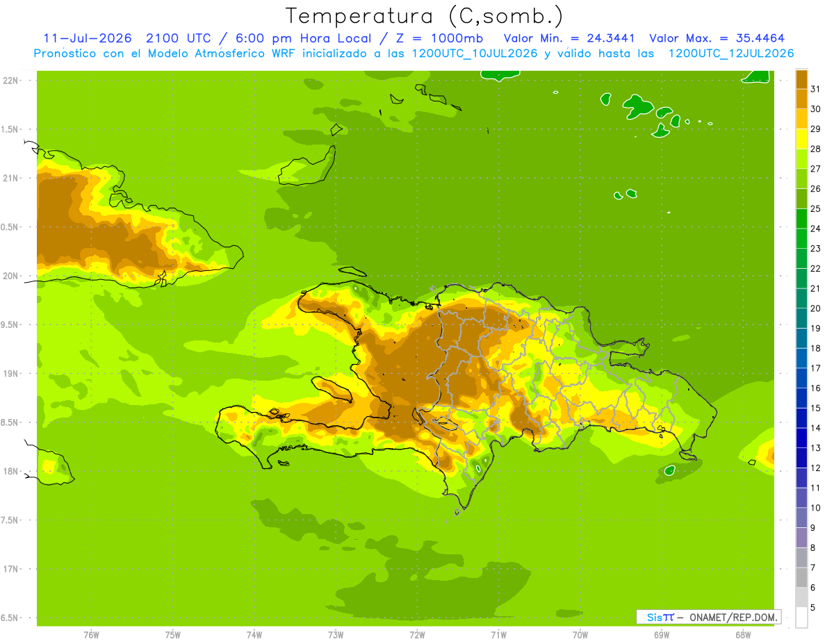The image size is (834, 644).
Task: Click the legend value '10'
Action: tap(816, 508)
